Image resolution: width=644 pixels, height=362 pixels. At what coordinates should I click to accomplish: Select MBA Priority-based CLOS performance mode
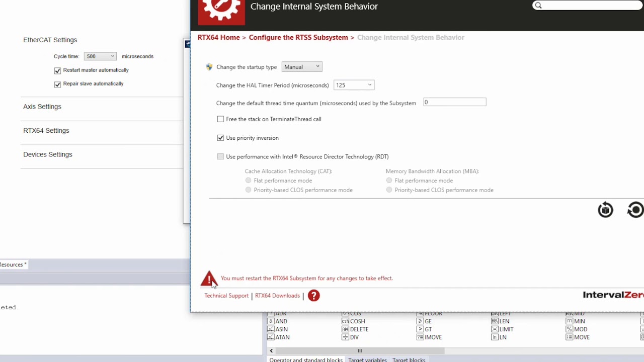coord(389,190)
